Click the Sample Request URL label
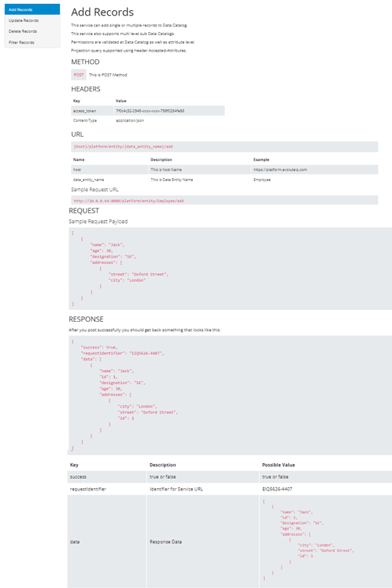Viewport: 392px width, 588px height. point(95,190)
